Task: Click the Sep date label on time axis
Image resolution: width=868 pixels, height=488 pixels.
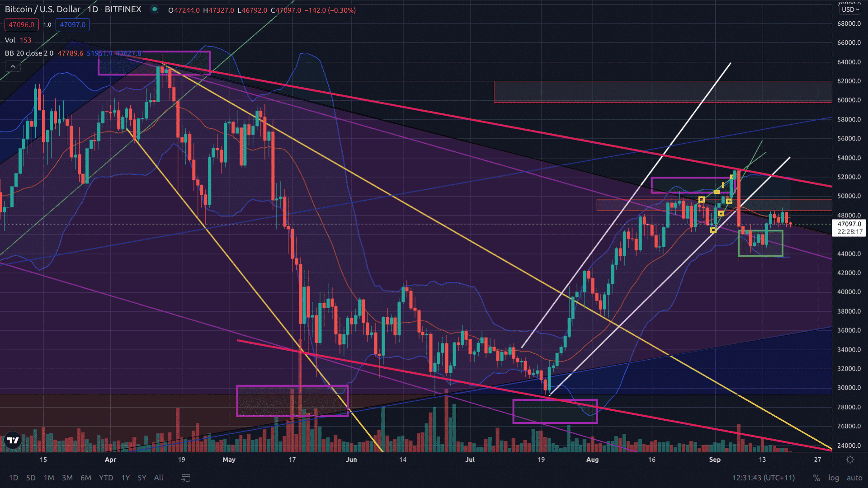Action: tap(715, 460)
